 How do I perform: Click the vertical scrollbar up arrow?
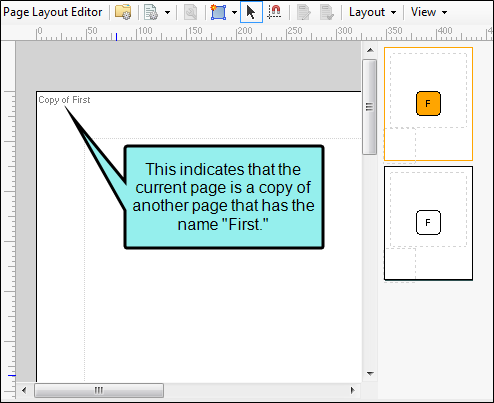[x=370, y=50]
